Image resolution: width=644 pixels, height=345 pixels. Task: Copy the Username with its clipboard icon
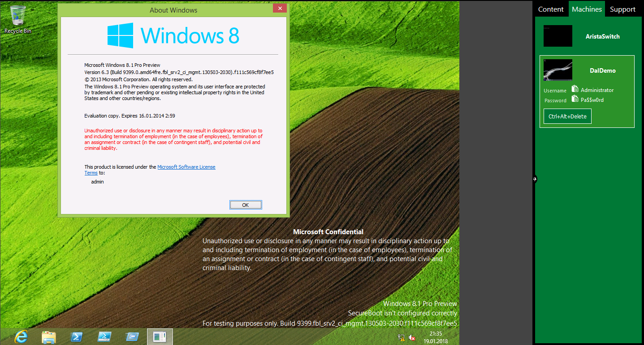point(575,89)
